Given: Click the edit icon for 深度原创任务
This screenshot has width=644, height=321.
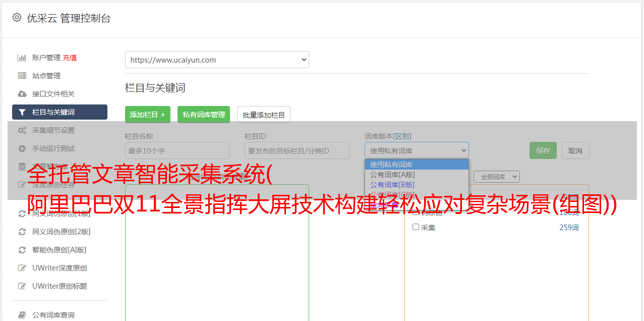Looking at the screenshot, I should pyautogui.click(x=22, y=185).
